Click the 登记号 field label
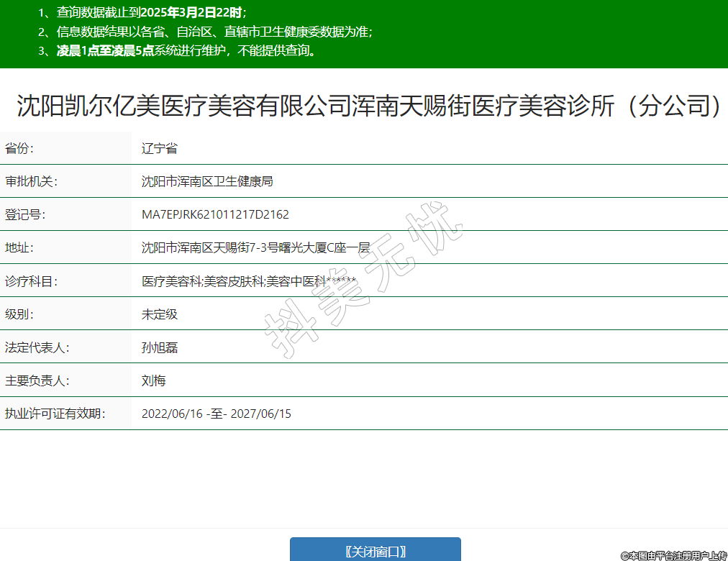Viewport: 728px width, 561px height. tap(25, 215)
